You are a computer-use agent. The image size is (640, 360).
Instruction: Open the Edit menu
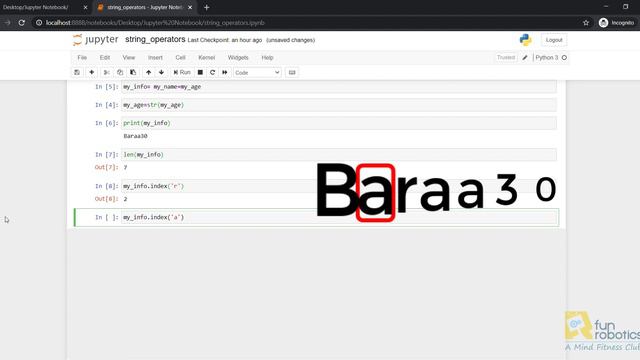105,58
